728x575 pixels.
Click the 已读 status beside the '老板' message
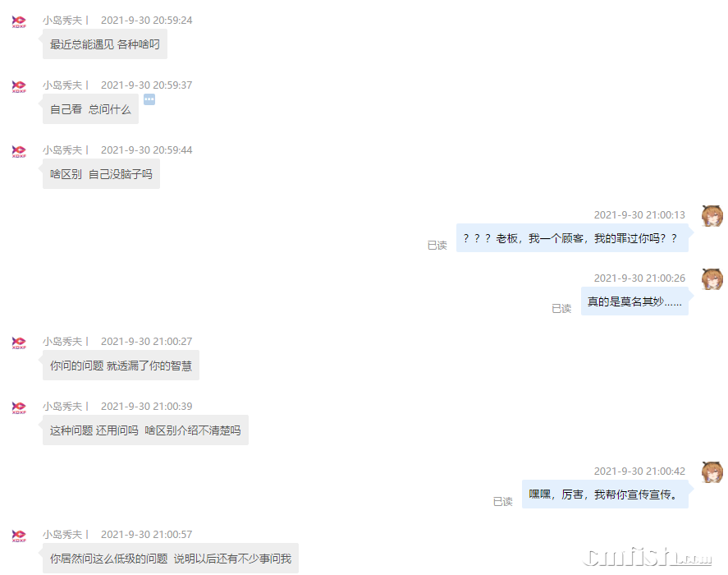(437, 245)
